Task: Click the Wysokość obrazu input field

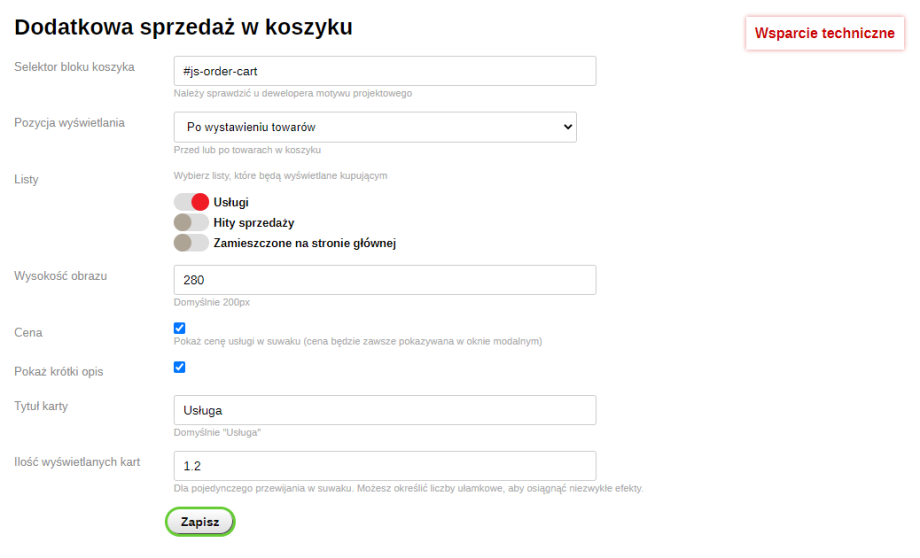Action: point(385,280)
